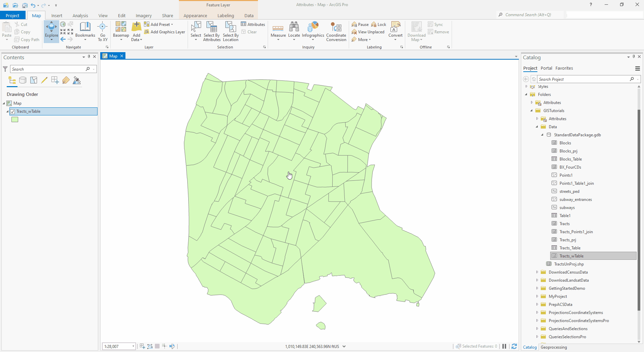Image resolution: width=644 pixels, height=352 pixels.
Task: Switch Contents to List By Labeling view
Action: pyautogui.click(x=66, y=80)
